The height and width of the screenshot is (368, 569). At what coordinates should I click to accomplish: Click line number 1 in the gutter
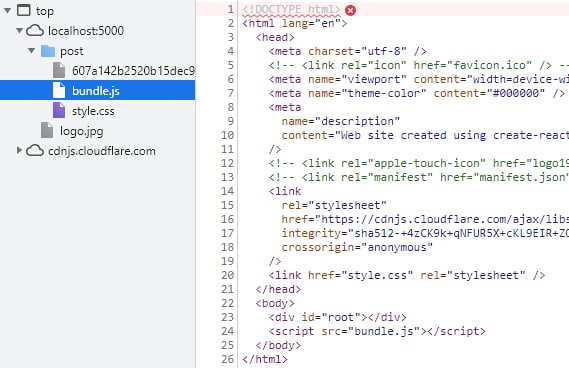pos(231,9)
